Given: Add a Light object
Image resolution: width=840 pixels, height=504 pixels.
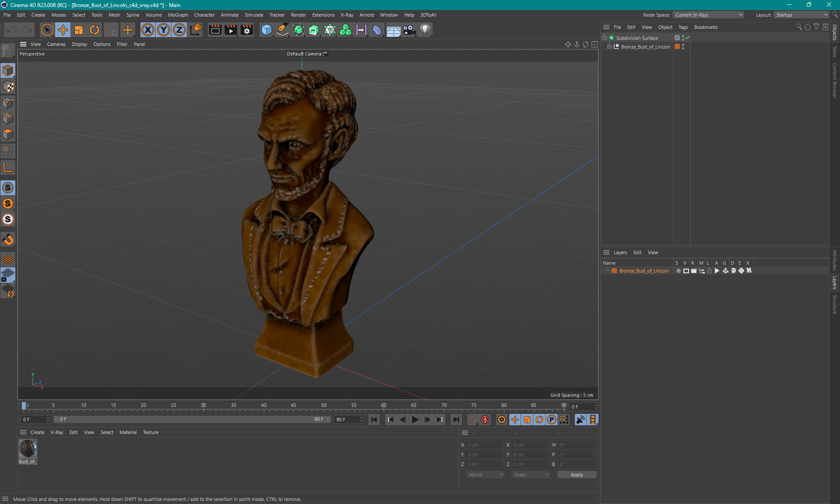Looking at the screenshot, I should pos(425,30).
